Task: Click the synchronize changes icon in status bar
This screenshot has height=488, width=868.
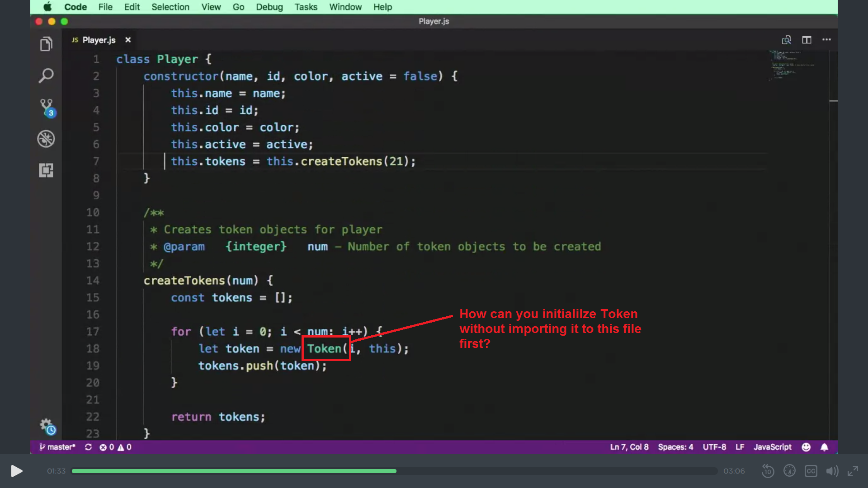Action: pos(88,447)
